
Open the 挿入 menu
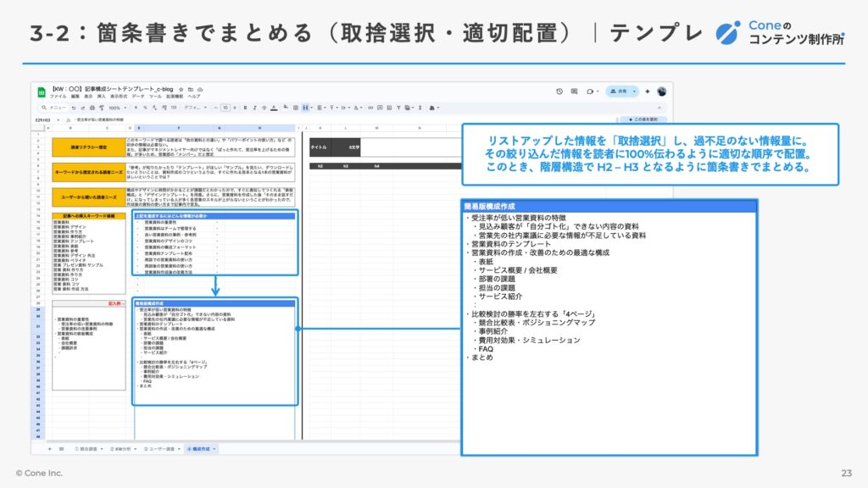[102, 97]
